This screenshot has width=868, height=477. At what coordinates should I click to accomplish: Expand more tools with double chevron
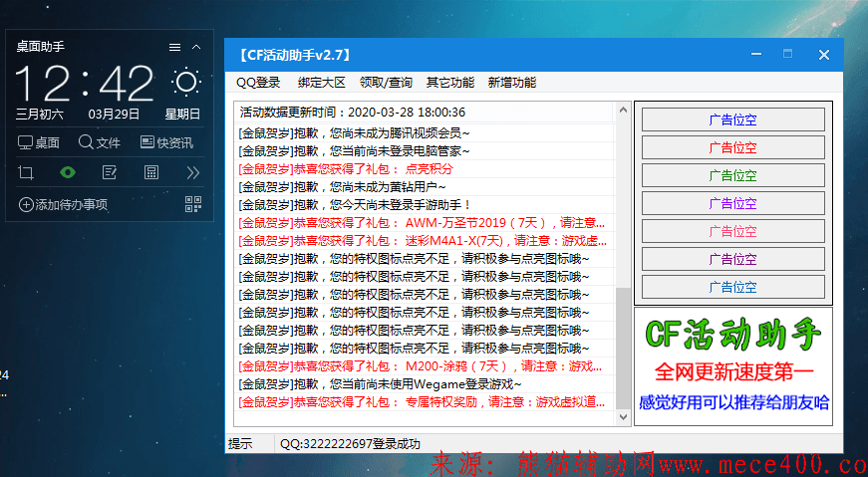193,172
